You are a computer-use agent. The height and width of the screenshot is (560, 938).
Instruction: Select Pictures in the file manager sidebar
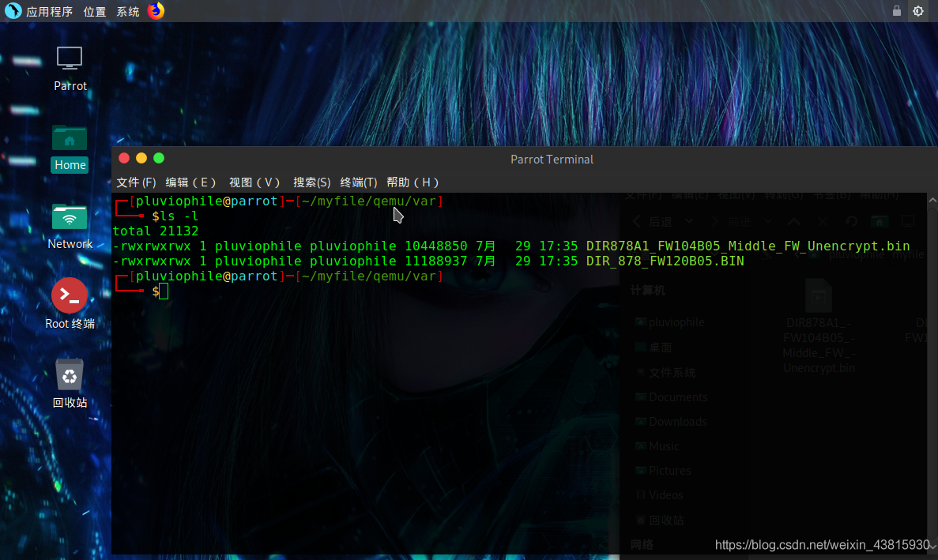663,471
